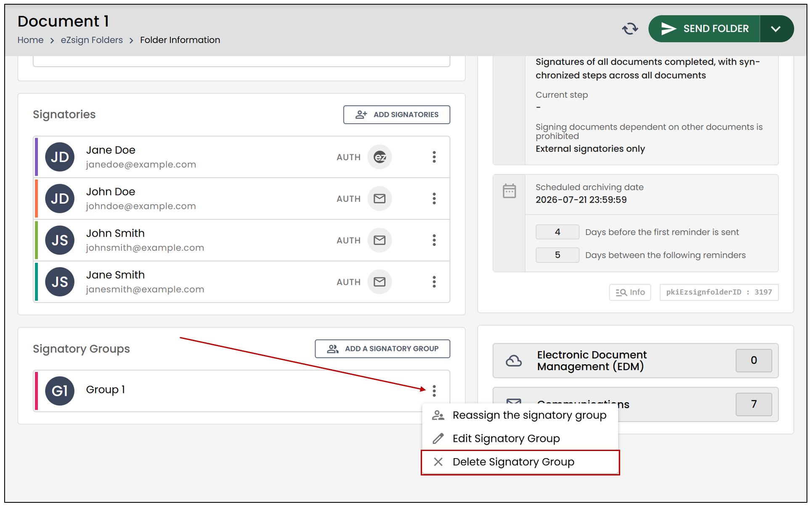
Task: Click the scheduled archiving calendar icon
Action: [x=509, y=191]
